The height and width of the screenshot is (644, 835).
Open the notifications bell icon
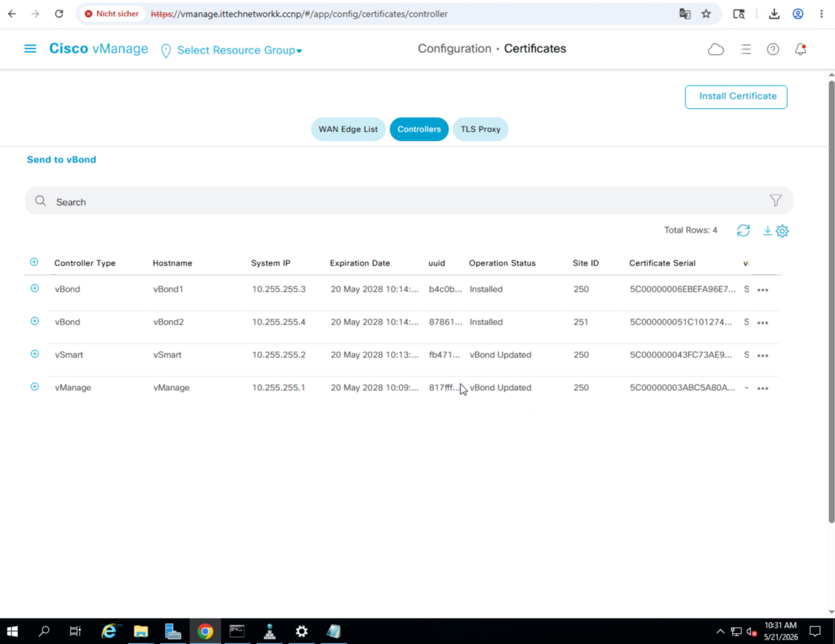[x=801, y=50]
